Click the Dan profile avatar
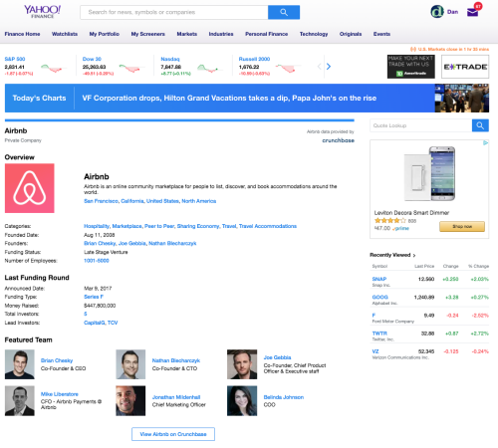 [x=437, y=12]
